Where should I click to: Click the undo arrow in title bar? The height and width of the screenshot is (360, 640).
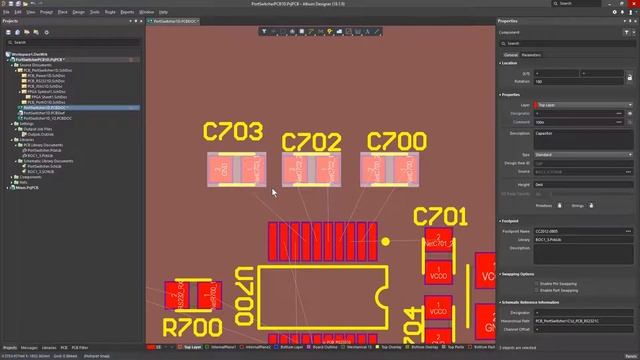coord(33,4)
